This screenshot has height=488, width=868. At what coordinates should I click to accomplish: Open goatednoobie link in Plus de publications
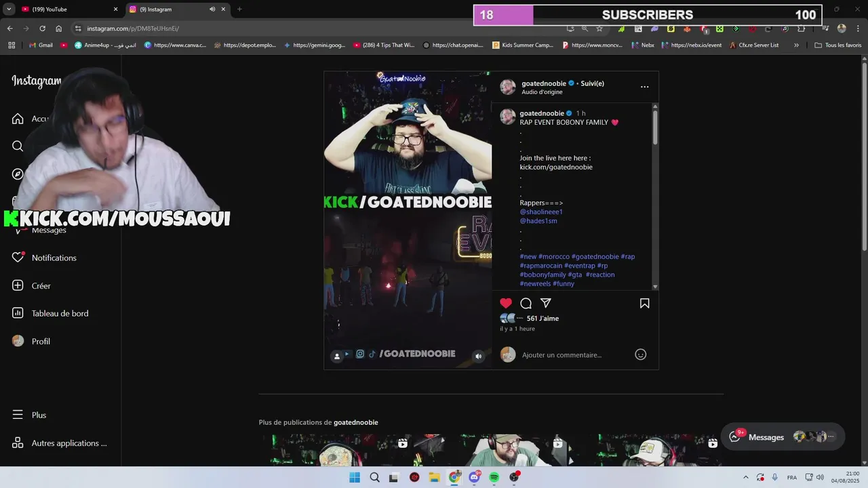355,422
